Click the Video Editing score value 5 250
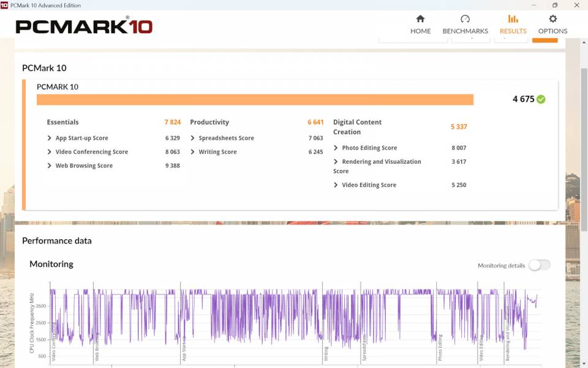The height and width of the screenshot is (368, 588). click(x=459, y=185)
